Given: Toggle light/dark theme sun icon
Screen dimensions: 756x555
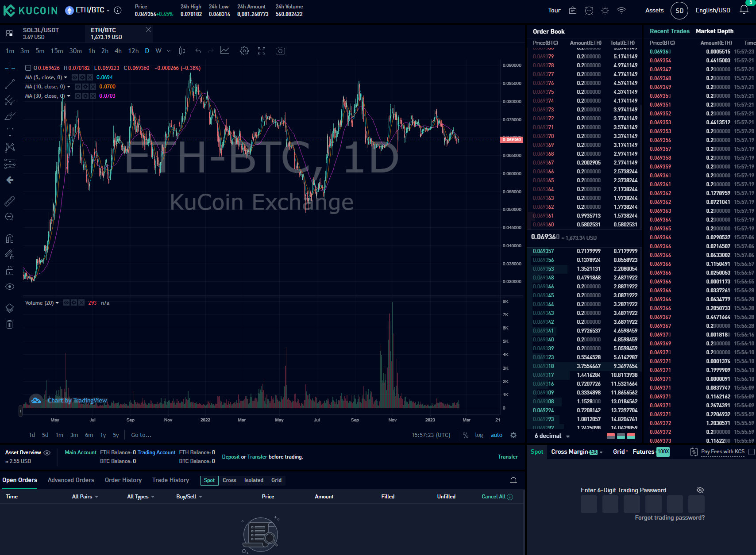Looking at the screenshot, I should [x=605, y=10].
